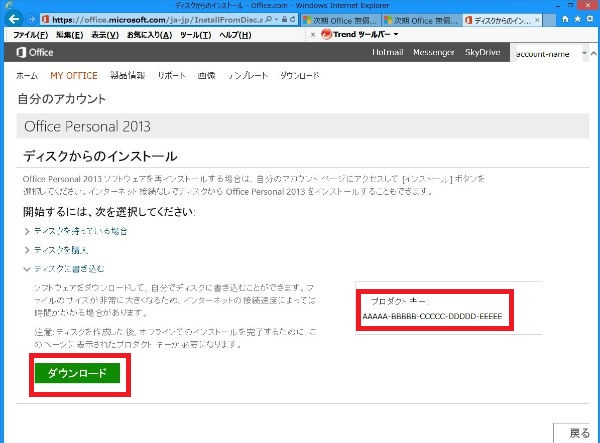Open the Tools gear icon

(590, 19)
